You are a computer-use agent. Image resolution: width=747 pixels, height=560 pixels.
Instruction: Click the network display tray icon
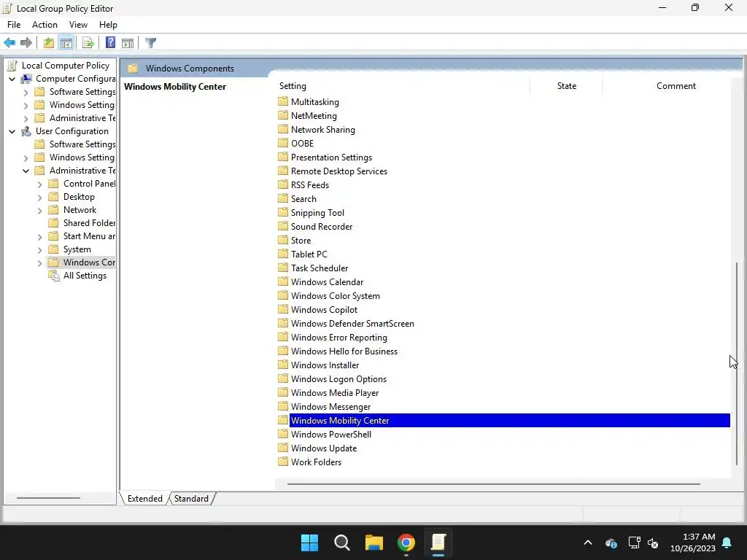634,542
